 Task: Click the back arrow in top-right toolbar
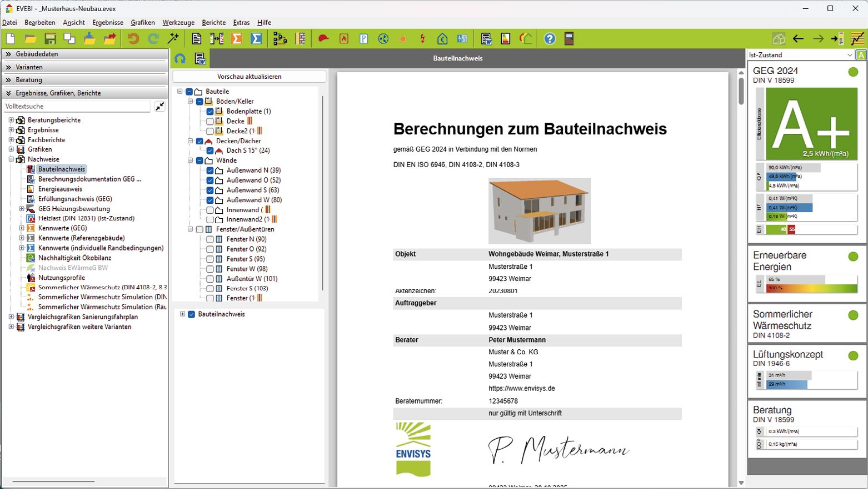(x=798, y=39)
